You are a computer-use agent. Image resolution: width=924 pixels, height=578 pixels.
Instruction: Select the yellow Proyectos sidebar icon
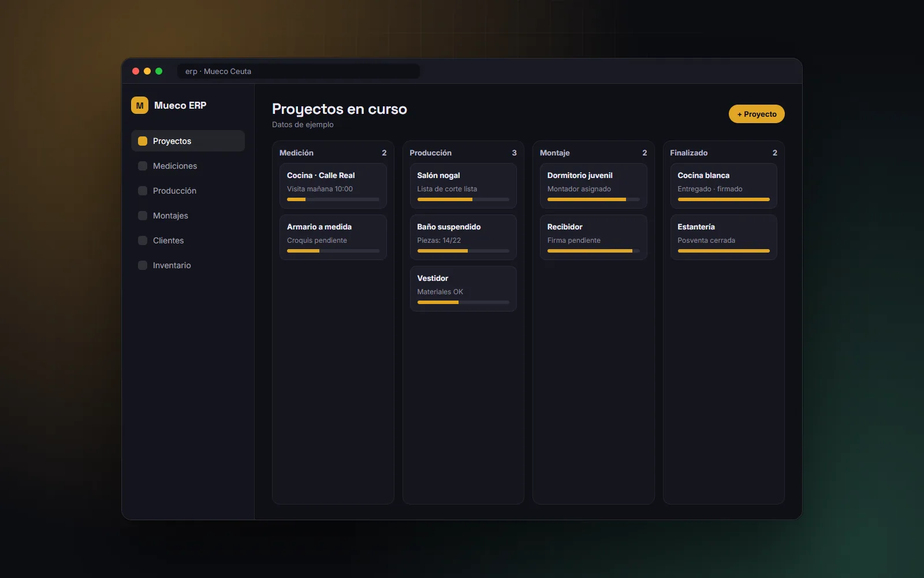(x=143, y=141)
